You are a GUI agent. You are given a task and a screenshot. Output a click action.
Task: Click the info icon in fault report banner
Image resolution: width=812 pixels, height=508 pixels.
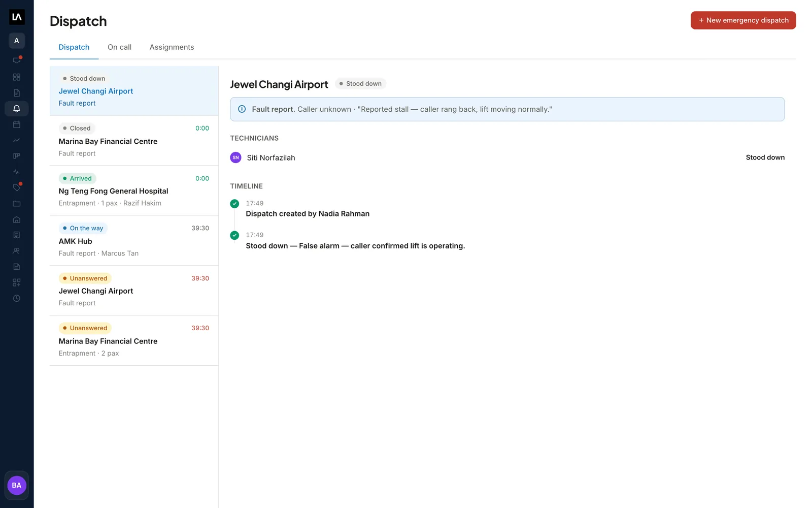[242, 109]
